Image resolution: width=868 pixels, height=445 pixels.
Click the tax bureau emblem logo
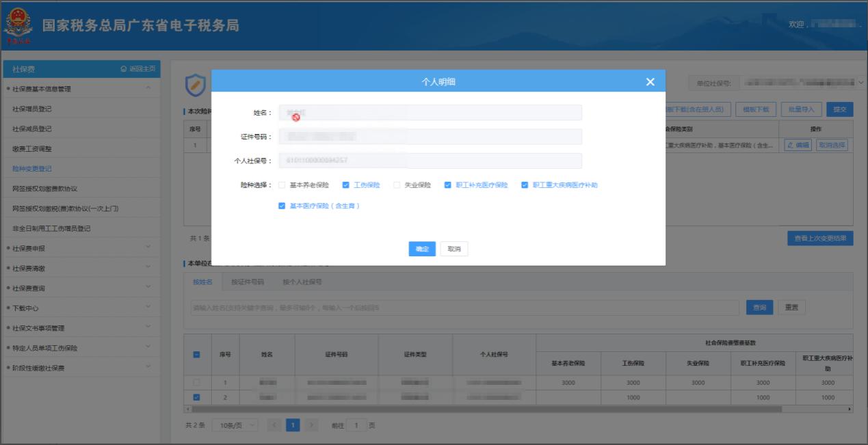click(18, 25)
